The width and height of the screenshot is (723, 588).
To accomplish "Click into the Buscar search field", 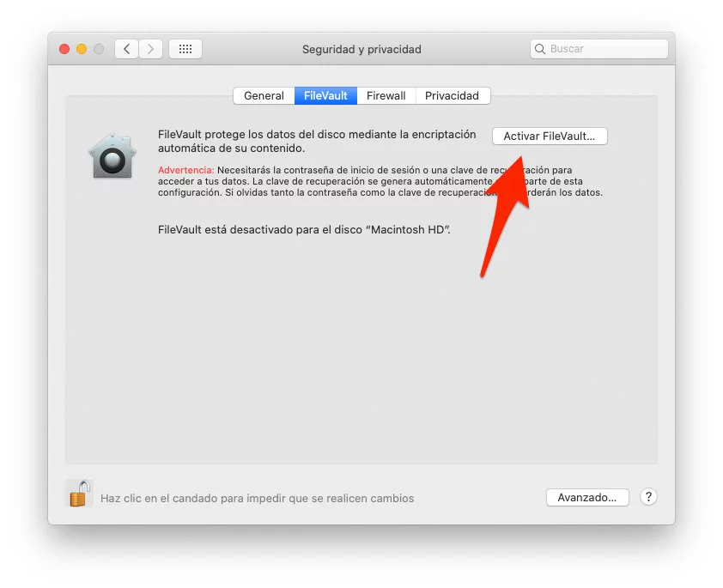I will coord(605,49).
